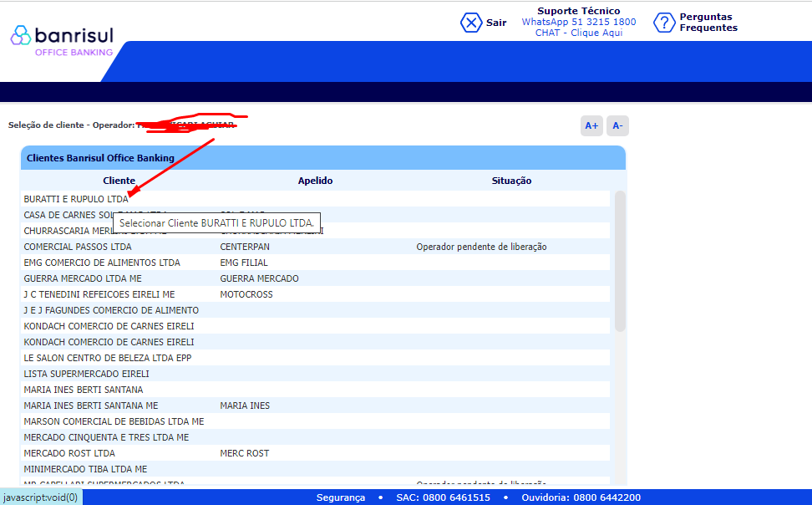Open WhatsApp 51 3215 1800 support link
The width and height of the screenshot is (812, 505).
pyautogui.click(x=578, y=23)
